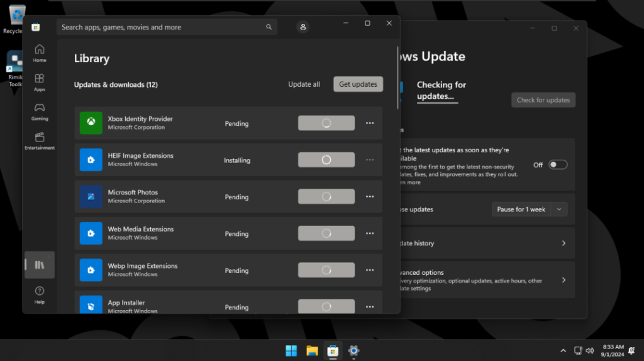Viewport: 644px width, 361px height.
Task: Click Update all in Library
Action: (x=304, y=84)
